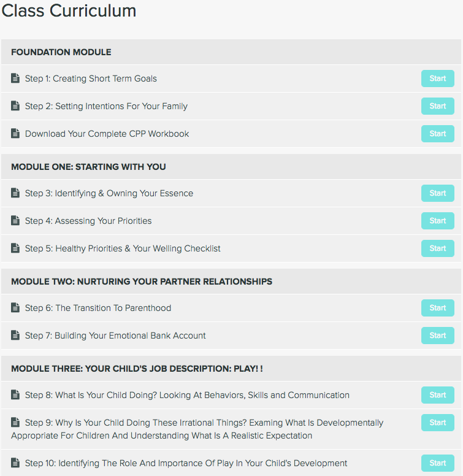This screenshot has height=476, width=463.
Task: Start Step 4: Assessing Your Priorities
Action: click(x=437, y=221)
